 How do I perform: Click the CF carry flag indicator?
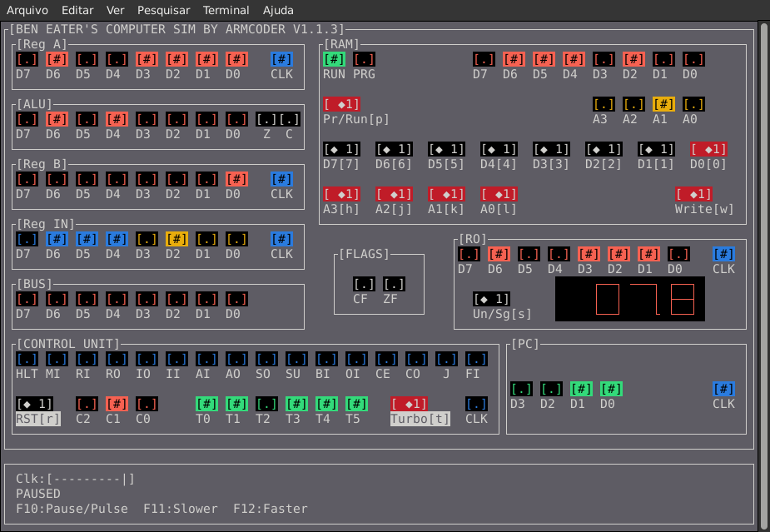pos(364,284)
